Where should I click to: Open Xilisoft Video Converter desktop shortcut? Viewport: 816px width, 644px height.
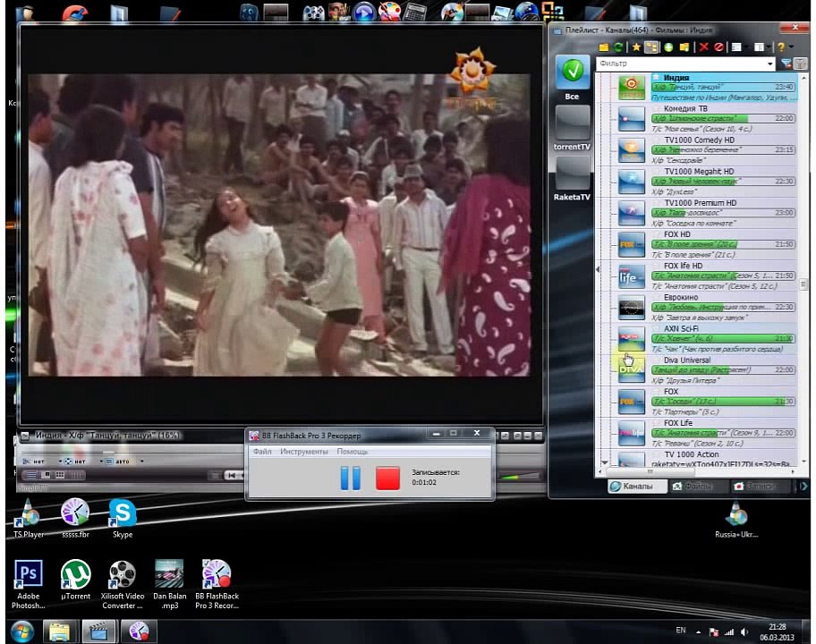(123, 584)
